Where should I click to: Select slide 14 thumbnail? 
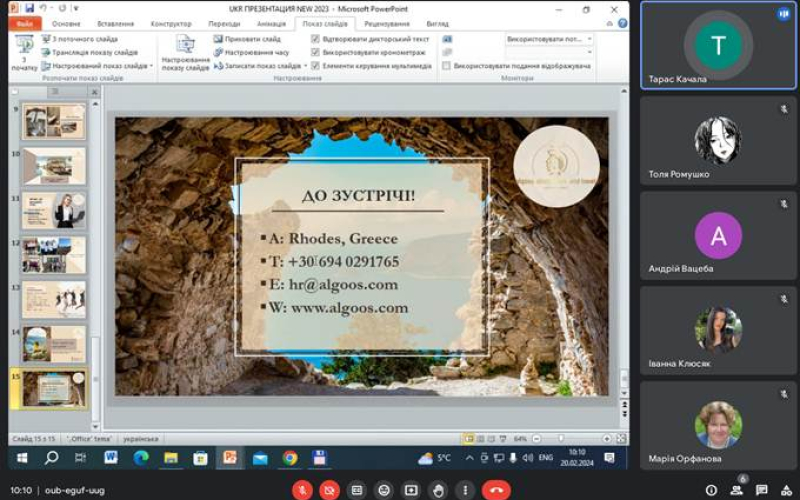click(54, 344)
